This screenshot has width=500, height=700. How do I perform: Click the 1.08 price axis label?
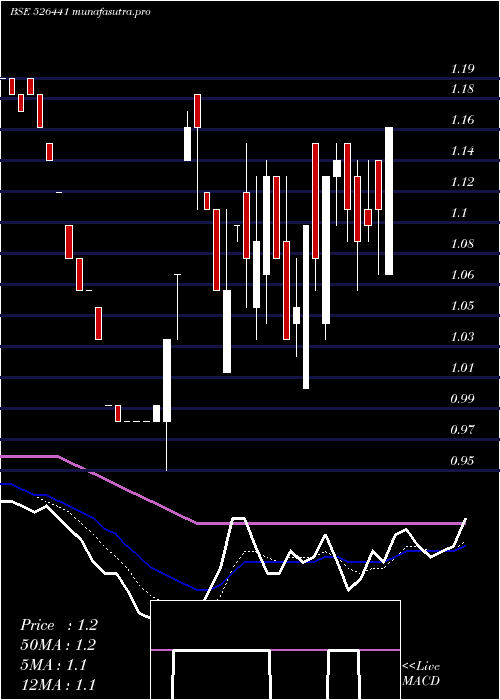point(462,244)
